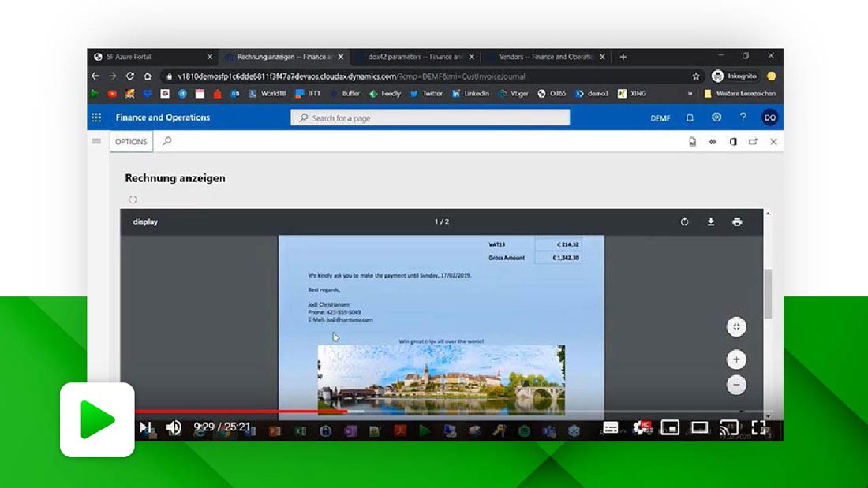
Task: Skip to the next video
Action: (x=146, y=427)
